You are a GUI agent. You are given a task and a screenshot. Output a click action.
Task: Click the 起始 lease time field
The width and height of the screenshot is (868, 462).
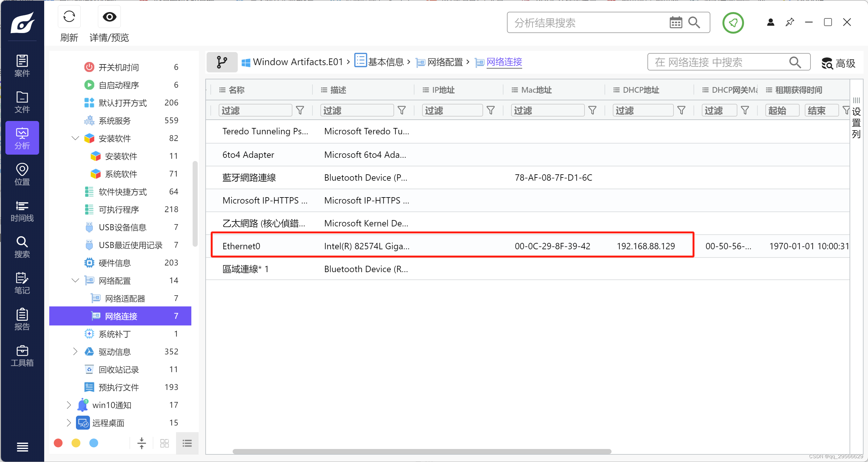coord(782,110)
